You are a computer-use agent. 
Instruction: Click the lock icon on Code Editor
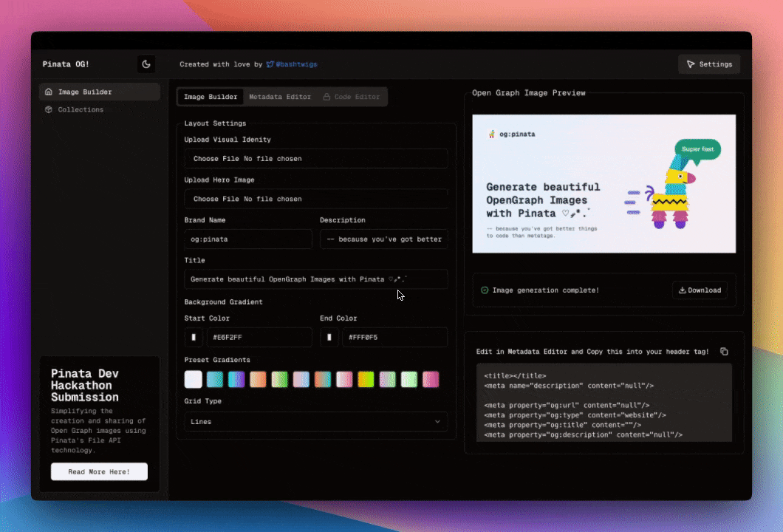tap(326, 97)
